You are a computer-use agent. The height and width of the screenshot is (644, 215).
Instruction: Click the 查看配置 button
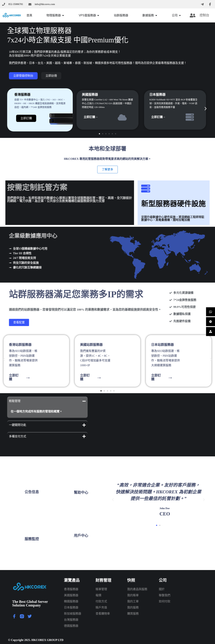(19, 322)
